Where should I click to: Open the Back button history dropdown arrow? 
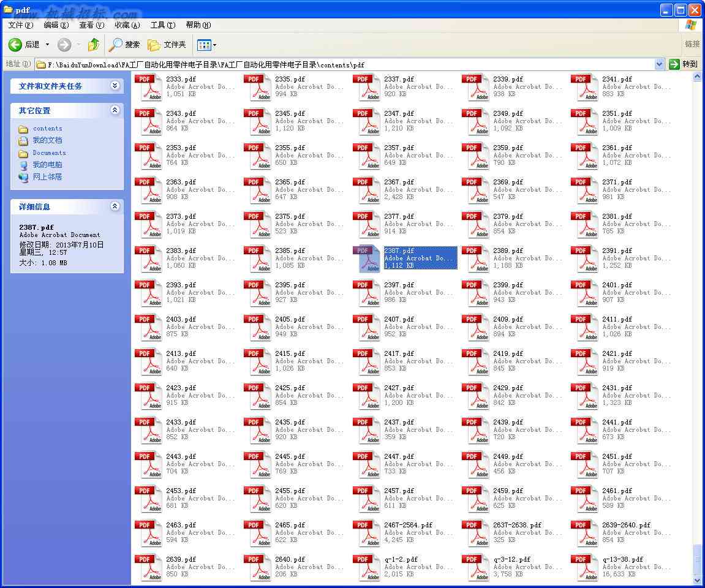pyautogui.click(x=47, y=45)
